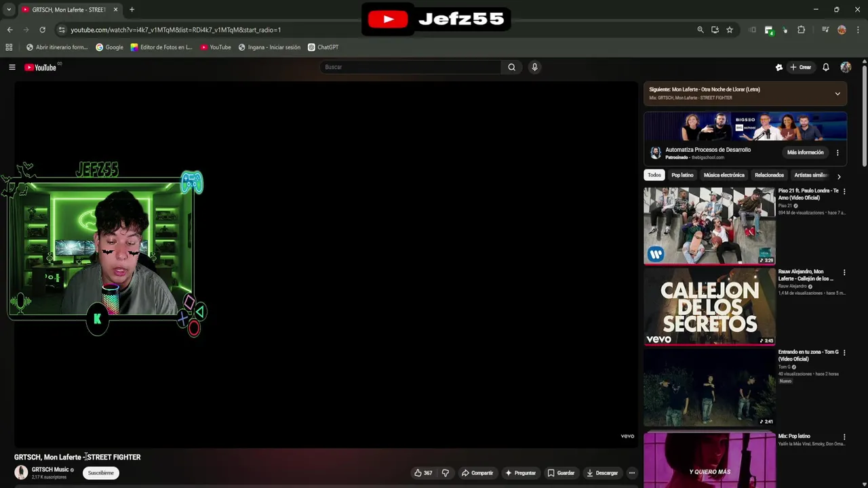Focus the Buscar search field
868x488 pixels.
coord(410,67)
